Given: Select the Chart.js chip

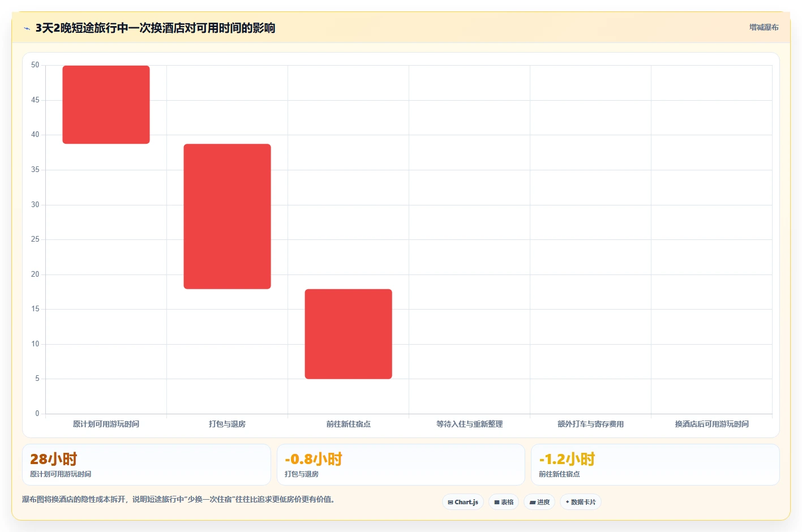Looking at the screenshot, I should 463,502.
